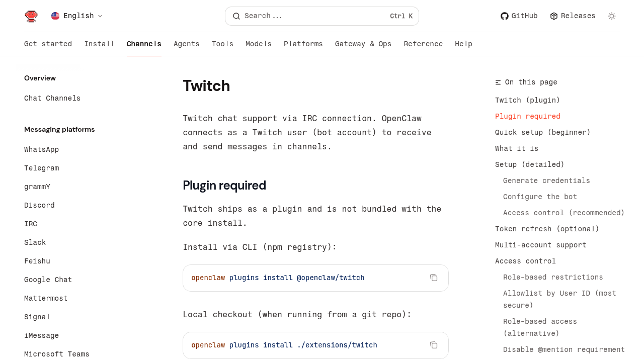The image size is (644, 362).
Task: Open the Tools navigation tab
Action: (222, 44)
